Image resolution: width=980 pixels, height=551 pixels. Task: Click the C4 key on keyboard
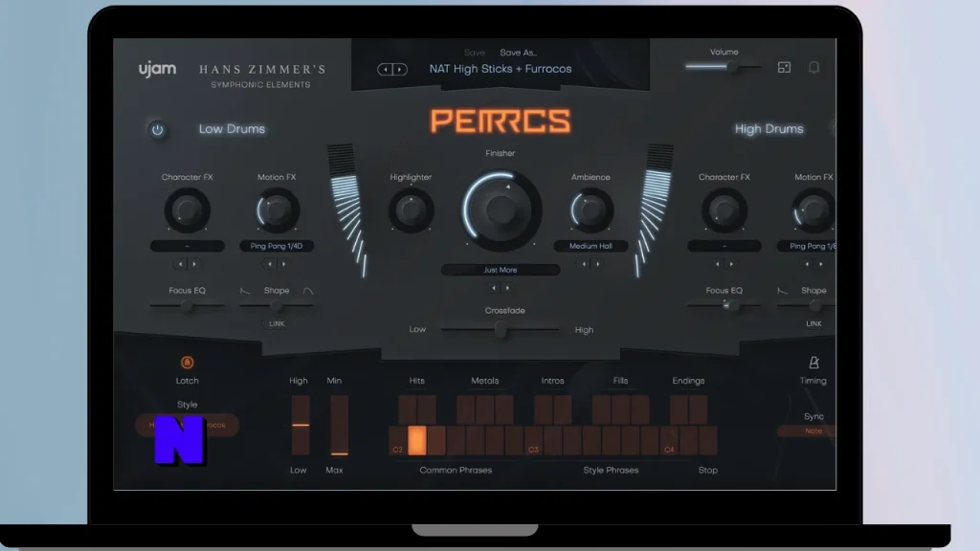(669, 440)
